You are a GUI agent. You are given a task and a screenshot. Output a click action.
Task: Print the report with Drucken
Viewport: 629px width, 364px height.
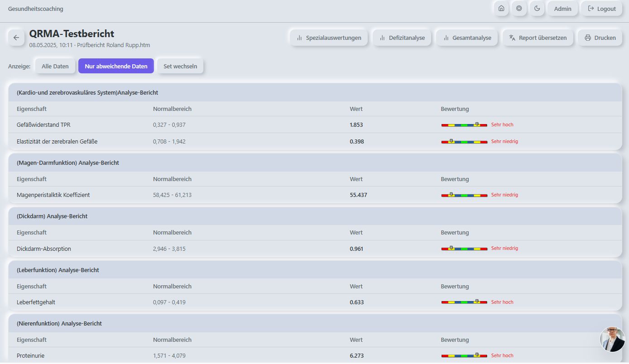[600, 38]
